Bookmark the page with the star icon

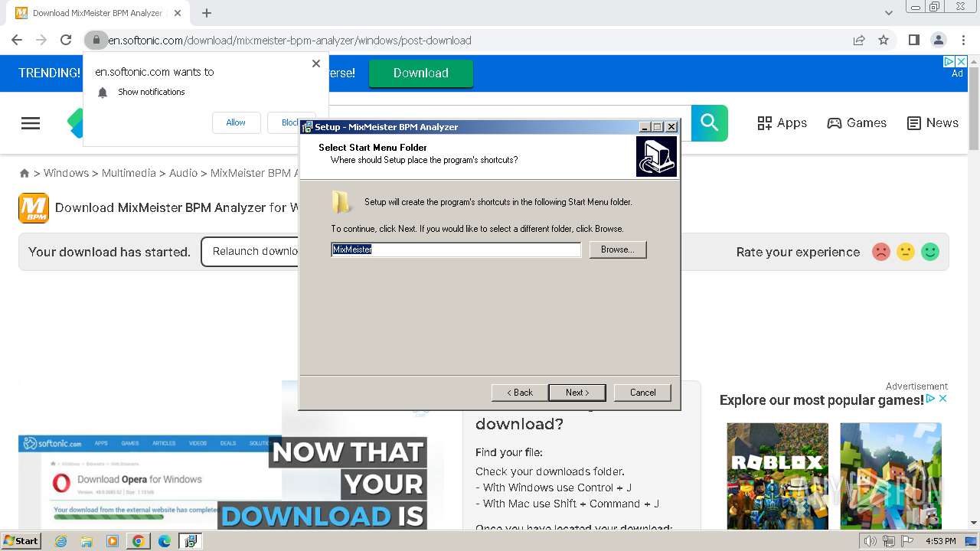[884, 40]
